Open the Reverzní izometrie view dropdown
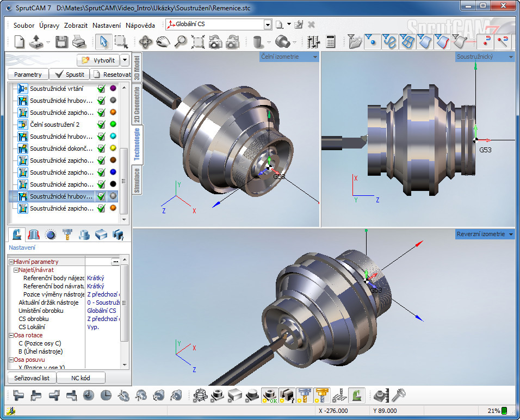The height and width of the screenshot is (420, 520). [511, 234]
